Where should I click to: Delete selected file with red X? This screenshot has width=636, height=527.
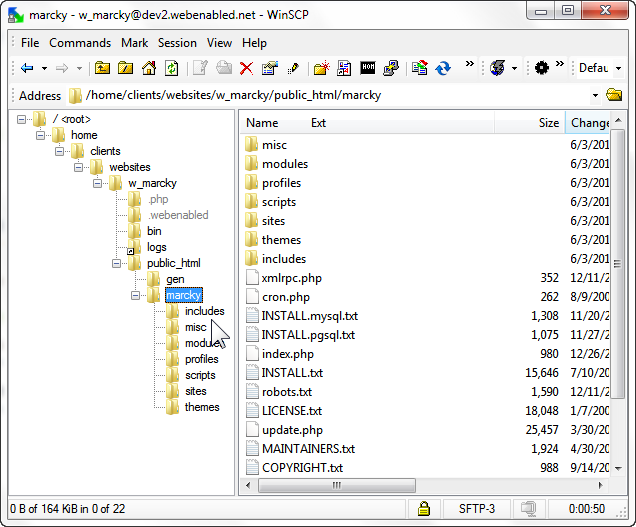[x=246, y=68]
